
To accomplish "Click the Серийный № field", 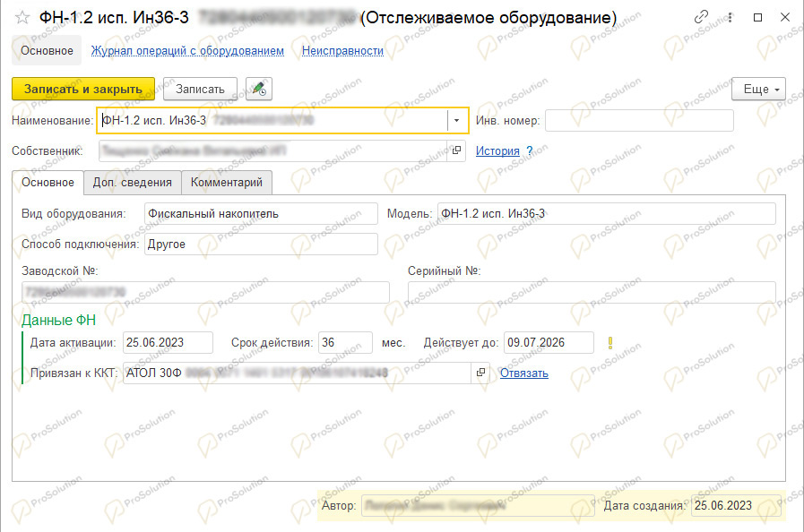I will pos(592,292).
